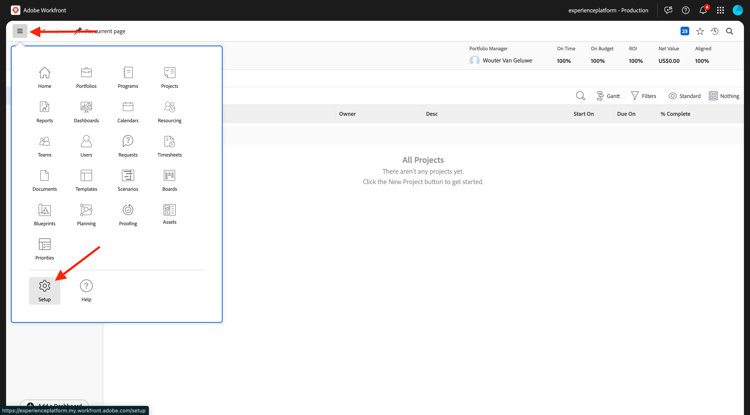Open Blueprints from the main menu

44,215
